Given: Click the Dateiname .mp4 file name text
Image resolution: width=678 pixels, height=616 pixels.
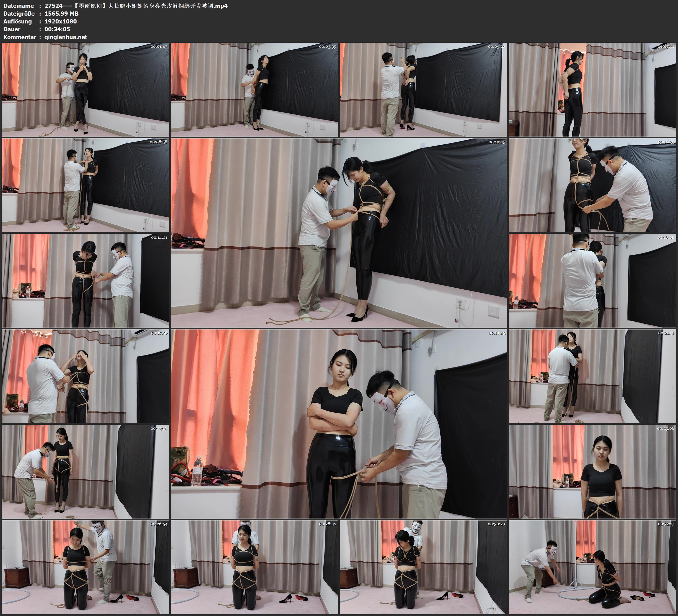Looking at the screenshot, I should pyautogui.click(x=136, y=6).
